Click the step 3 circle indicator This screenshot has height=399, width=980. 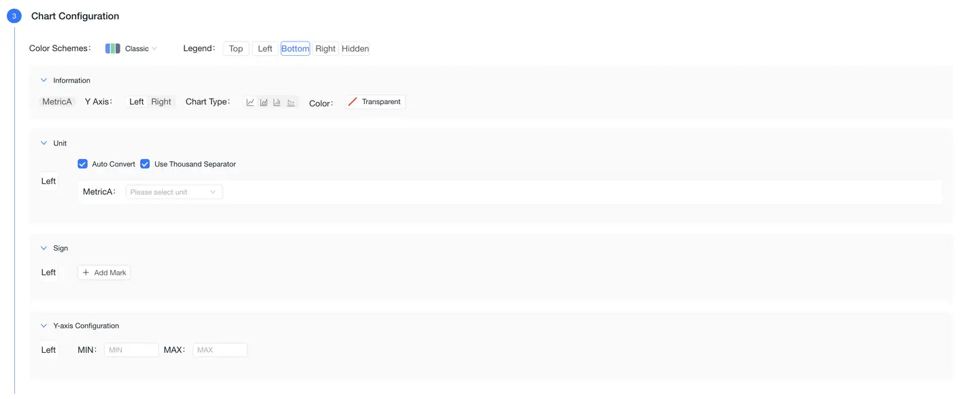14,16
